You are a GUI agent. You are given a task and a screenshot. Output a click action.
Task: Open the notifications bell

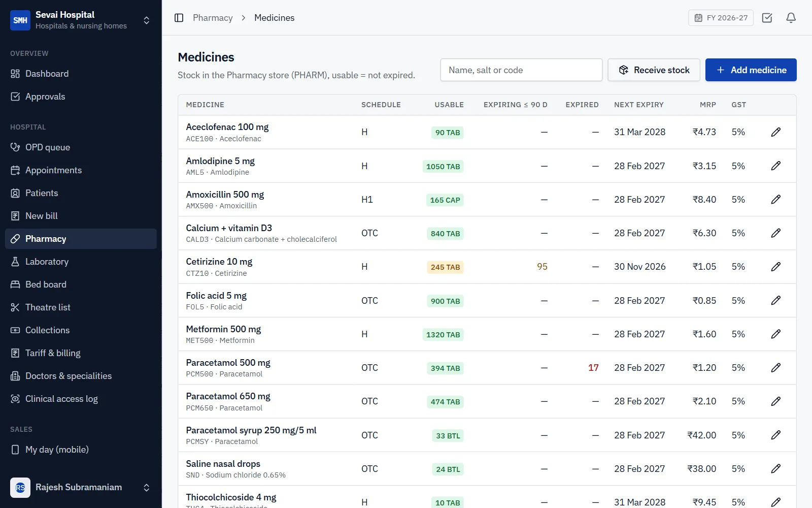(x=791, y=18)
